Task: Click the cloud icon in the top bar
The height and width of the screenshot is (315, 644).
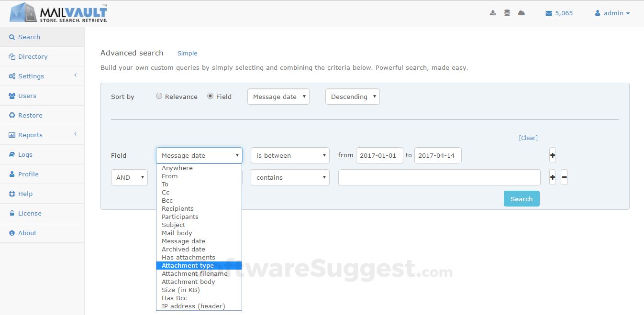Action: point(522,13)
